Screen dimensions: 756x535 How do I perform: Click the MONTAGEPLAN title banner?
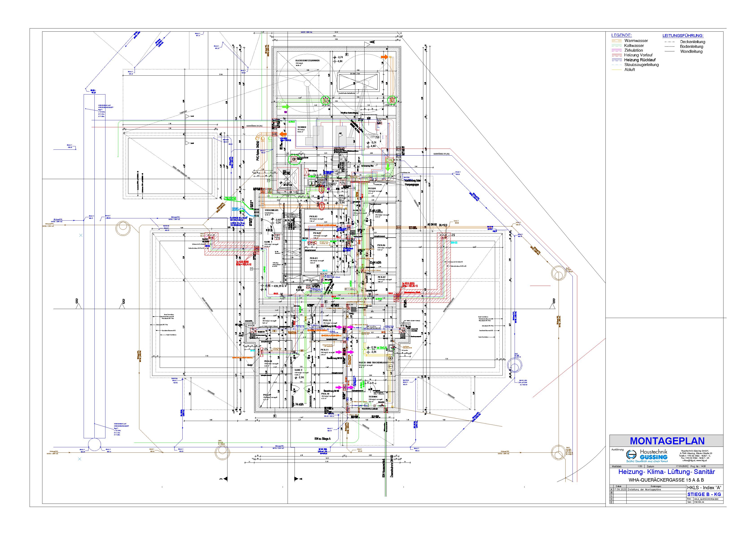pyautogui.click(x=667, y=441)
